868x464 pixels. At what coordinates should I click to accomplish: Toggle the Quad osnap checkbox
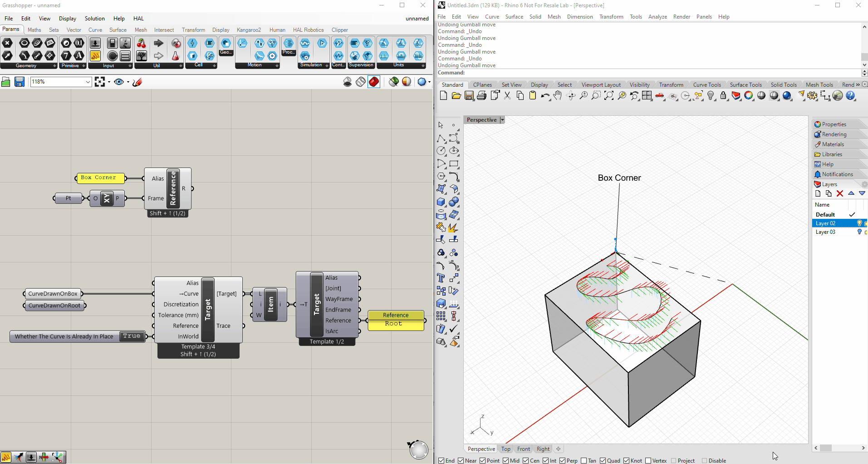tap(603, 461)
